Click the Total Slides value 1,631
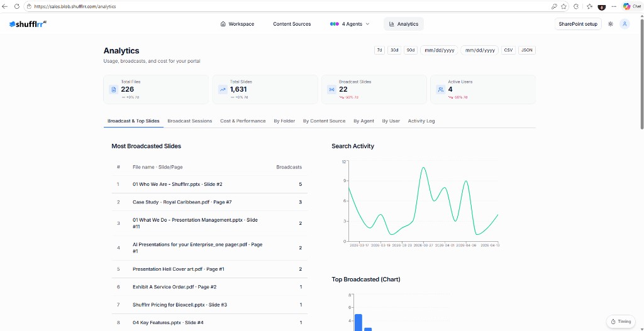The width and height of the screenshot is (644, 331). click(238, 89)
